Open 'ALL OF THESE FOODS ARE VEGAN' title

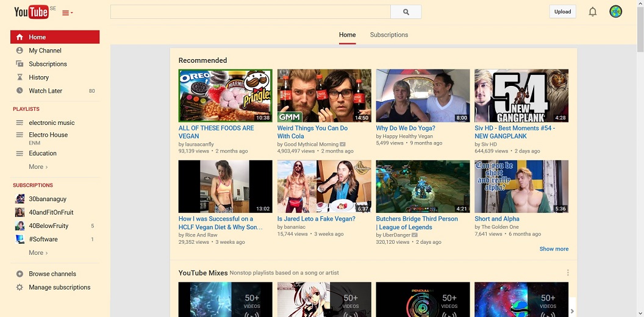[x=216, y=132]
